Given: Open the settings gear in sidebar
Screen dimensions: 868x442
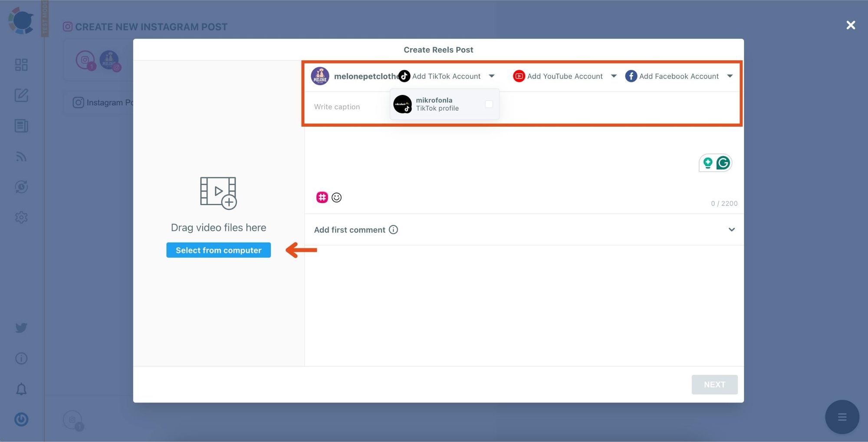Looking at the screenshot, I should point(21,217).
